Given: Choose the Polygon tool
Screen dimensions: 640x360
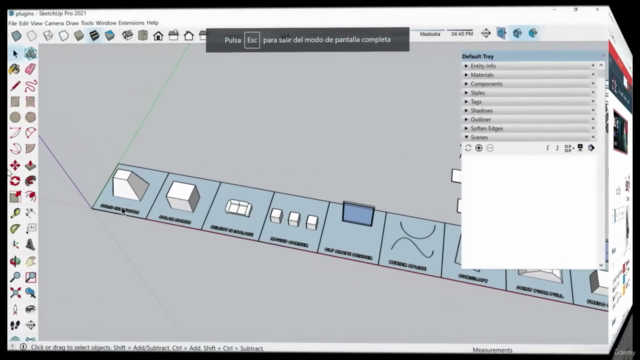Looking at the screenshot, I should click(x=30, y=117).
